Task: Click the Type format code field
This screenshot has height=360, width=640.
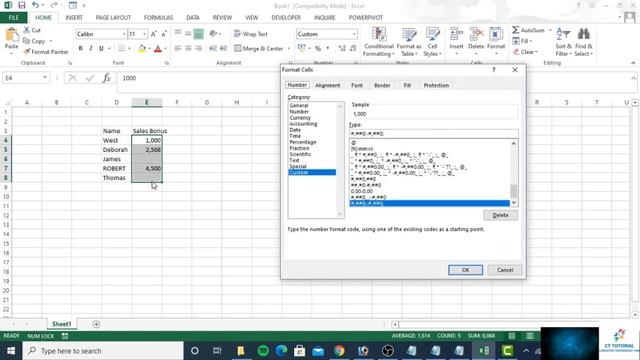Action: coord(434,133)
